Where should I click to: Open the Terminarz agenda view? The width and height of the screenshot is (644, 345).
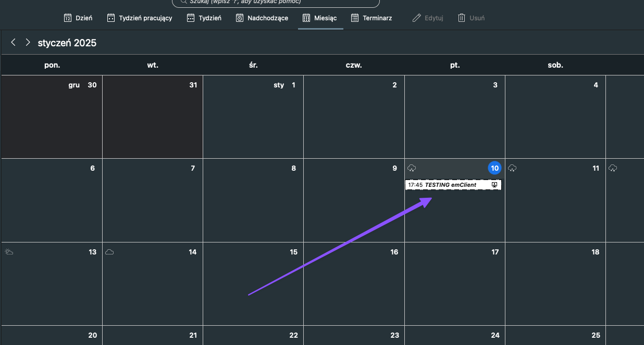(371, 18)
